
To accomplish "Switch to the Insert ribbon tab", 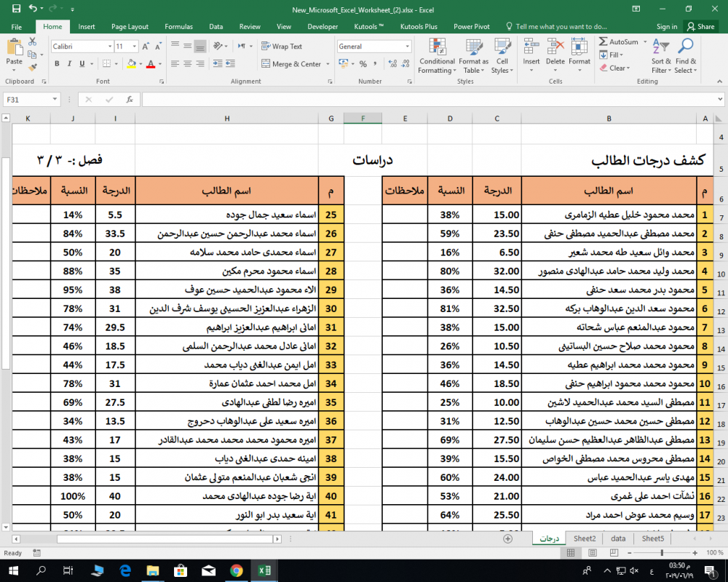I will (x=87, y=26).
